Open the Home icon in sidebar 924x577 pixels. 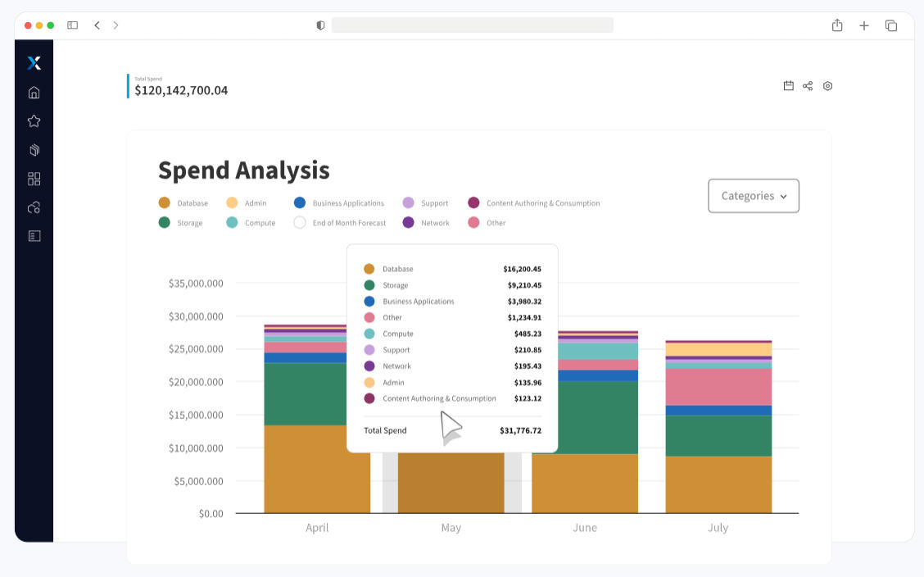pos(34,93)
